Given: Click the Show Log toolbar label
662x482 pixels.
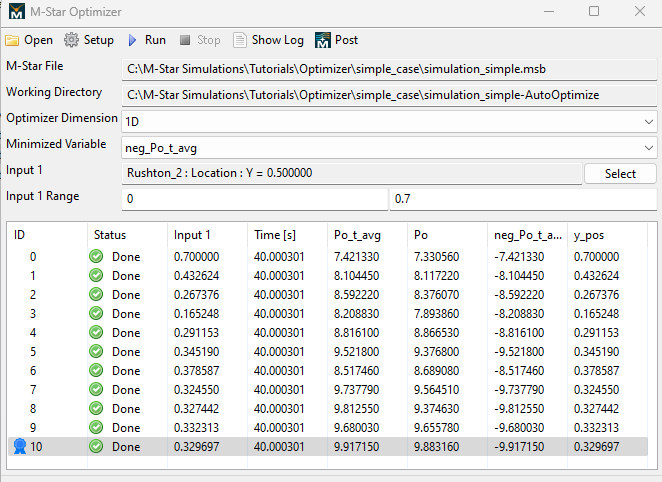Looking at the screenshot, I should click(278, 40).
